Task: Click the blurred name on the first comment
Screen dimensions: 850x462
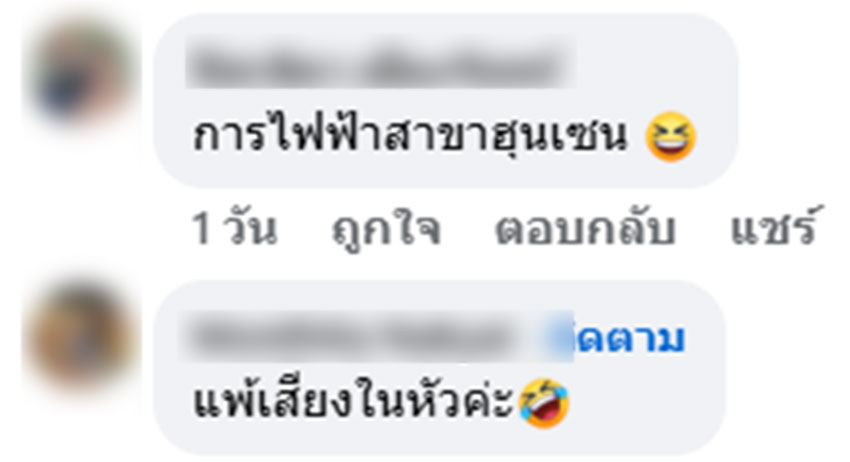Action: [x=379, y=66]
